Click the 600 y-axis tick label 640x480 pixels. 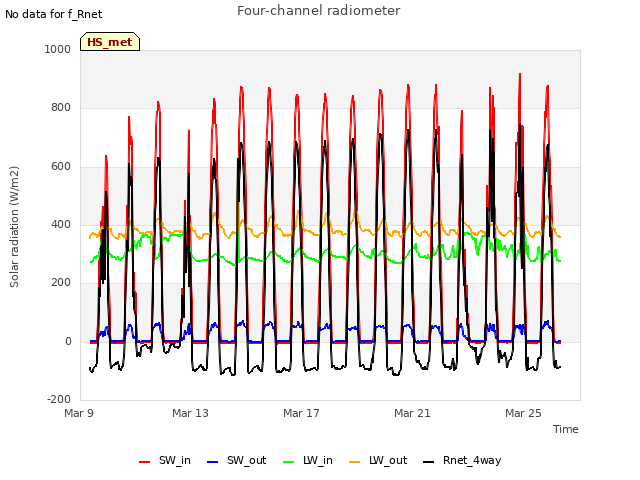pos(61,166)
